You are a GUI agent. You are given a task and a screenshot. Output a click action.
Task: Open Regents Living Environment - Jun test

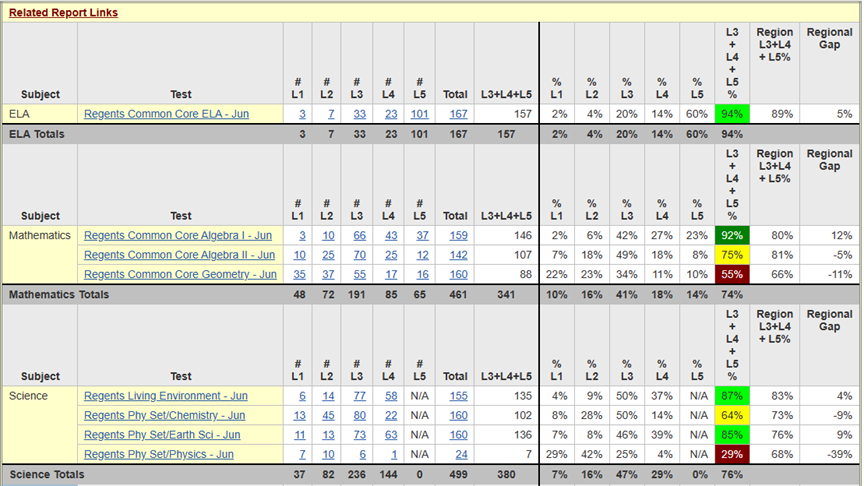point(166,396)
